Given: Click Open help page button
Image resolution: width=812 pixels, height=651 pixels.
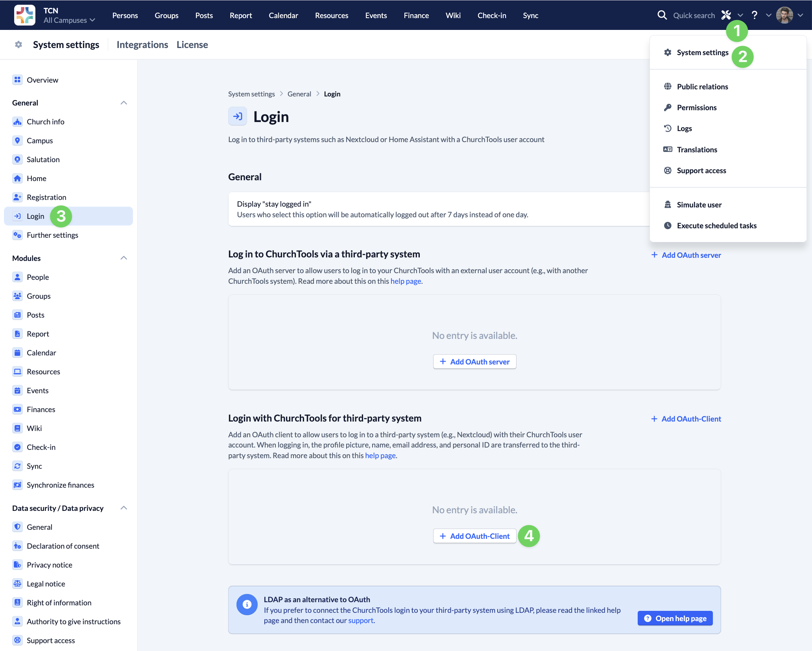Looking at the screenshot, I should click(675, 618).
